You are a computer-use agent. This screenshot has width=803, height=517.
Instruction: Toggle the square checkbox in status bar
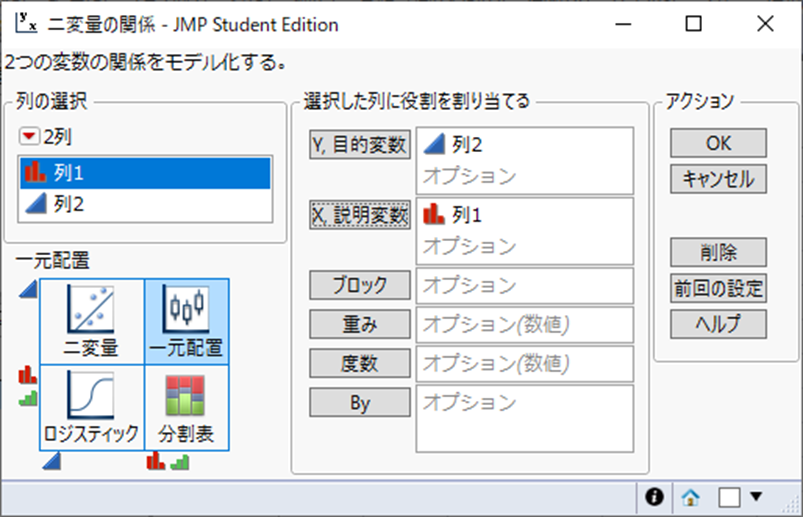729,496
